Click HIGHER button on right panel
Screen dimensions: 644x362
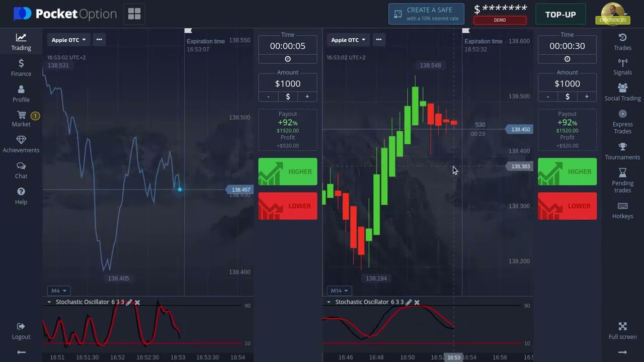pos(567,171)
